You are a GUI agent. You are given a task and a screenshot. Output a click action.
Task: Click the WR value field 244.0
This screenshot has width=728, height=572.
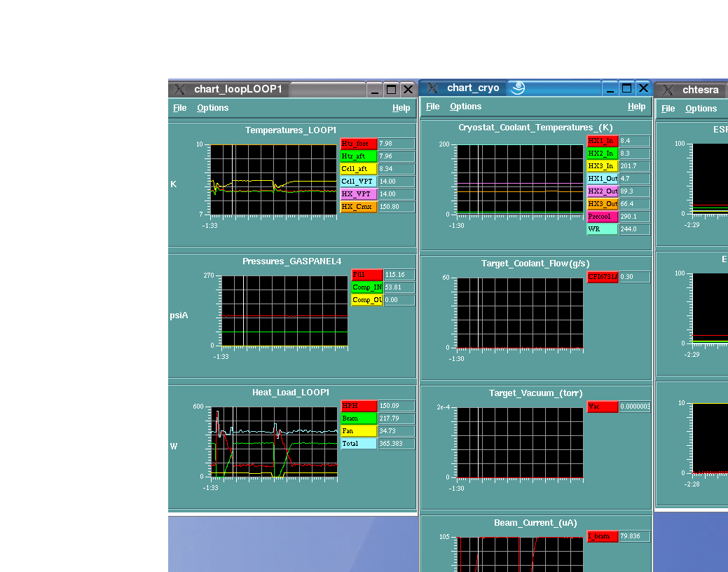(x=635, y=229)
